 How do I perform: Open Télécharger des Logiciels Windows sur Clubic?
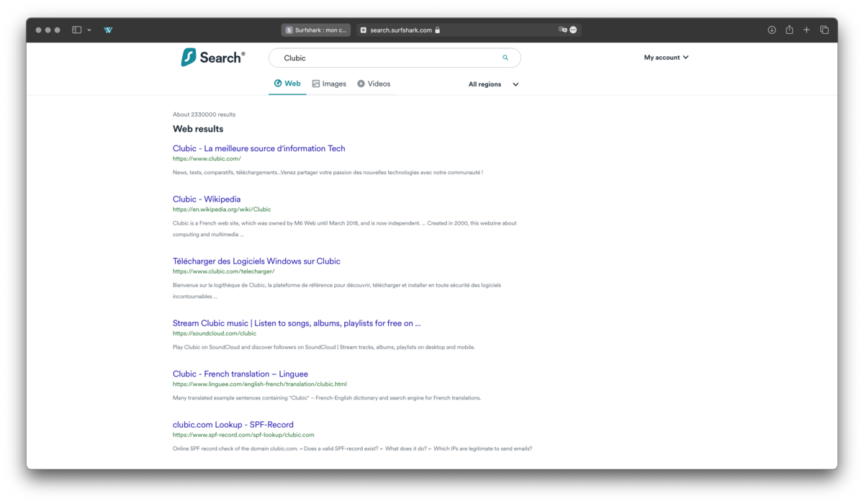coord(256,261)
